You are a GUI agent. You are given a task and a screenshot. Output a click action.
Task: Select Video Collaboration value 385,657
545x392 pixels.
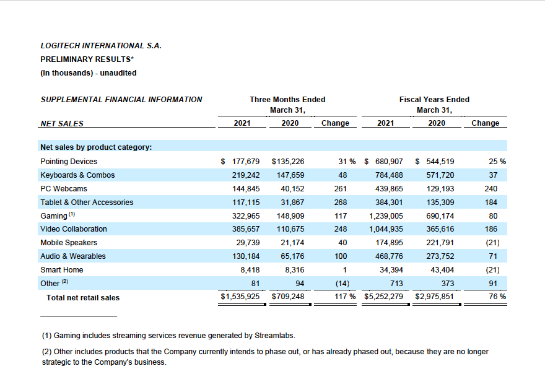246,229
